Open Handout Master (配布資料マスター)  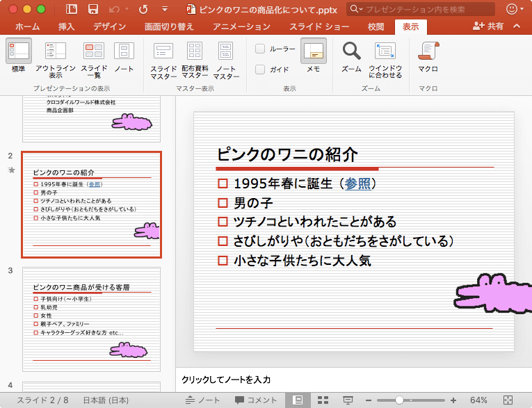click(x=195, y=60)
